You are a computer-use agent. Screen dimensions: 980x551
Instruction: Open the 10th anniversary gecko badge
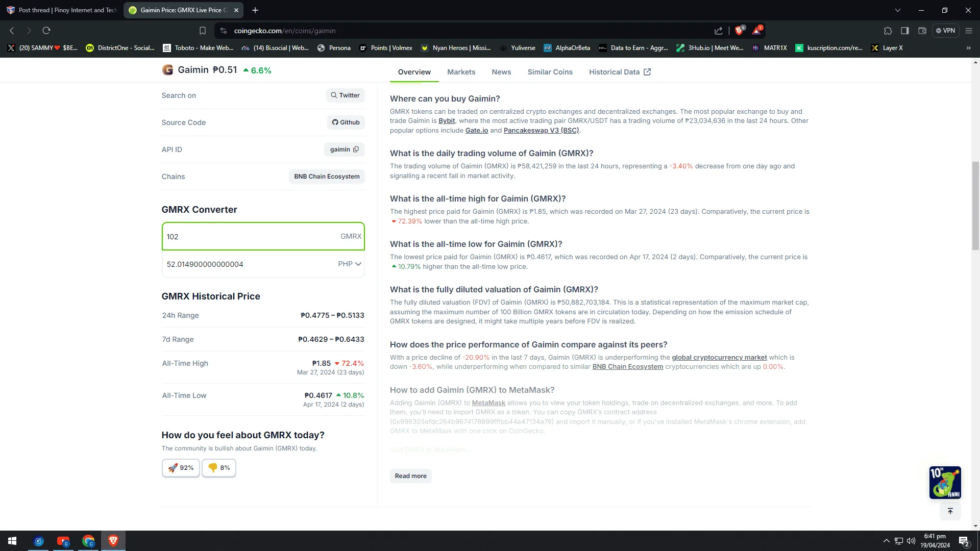click(945, 482)
